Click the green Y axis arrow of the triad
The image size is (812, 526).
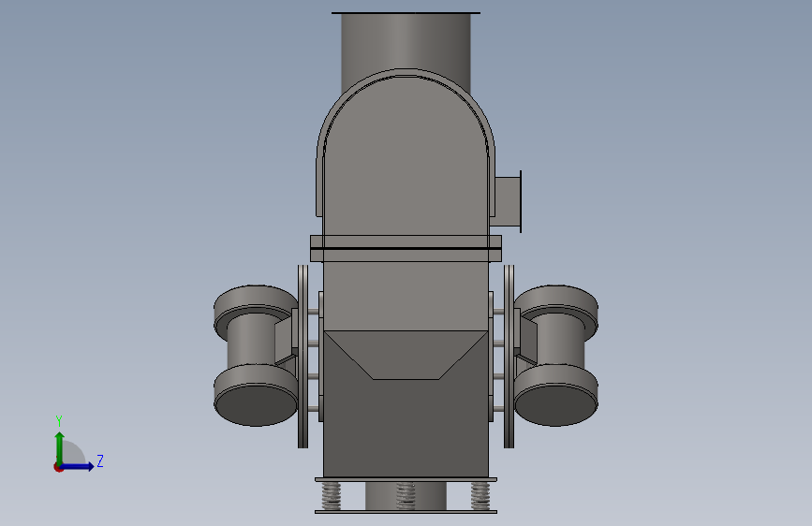click(x=60, y=447)
